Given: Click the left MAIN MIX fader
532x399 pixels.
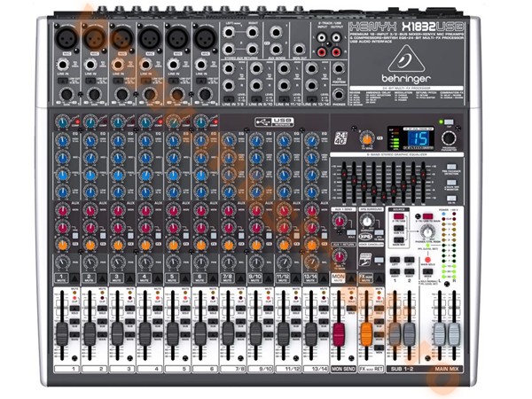Looking at the screenshot, I should pos(440,334).
